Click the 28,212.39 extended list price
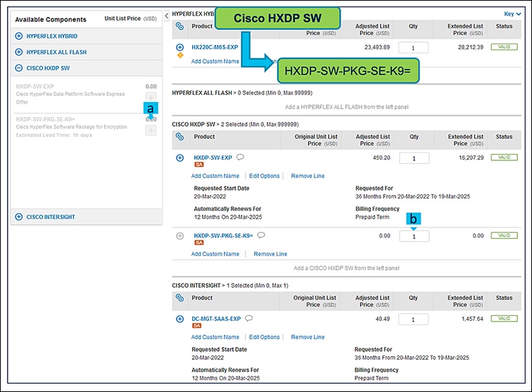 (x=471, y=47)
